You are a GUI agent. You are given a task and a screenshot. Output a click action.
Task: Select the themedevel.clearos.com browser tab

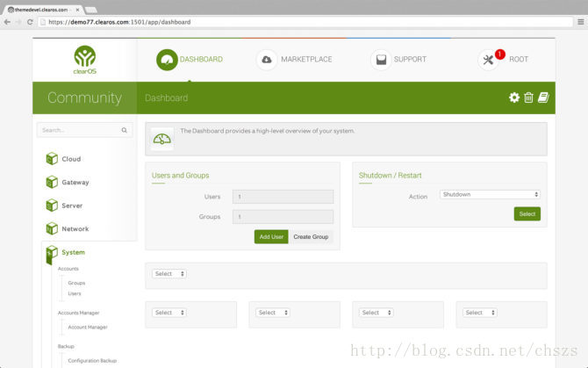(43, 10)
